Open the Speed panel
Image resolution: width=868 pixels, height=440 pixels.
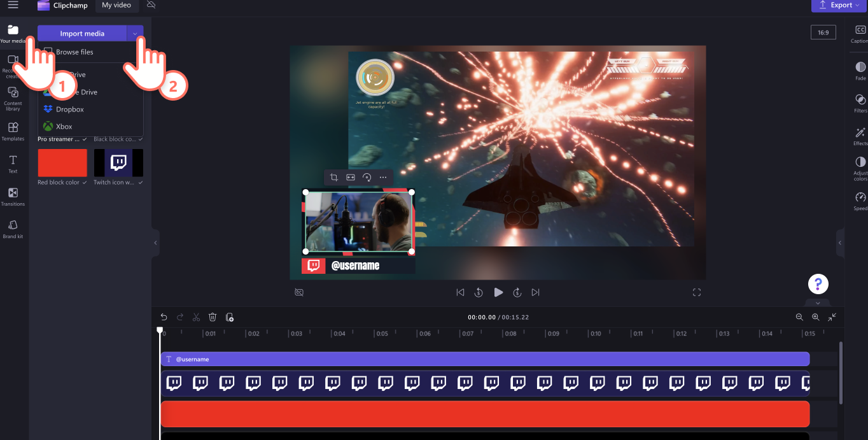click(860, 201)
